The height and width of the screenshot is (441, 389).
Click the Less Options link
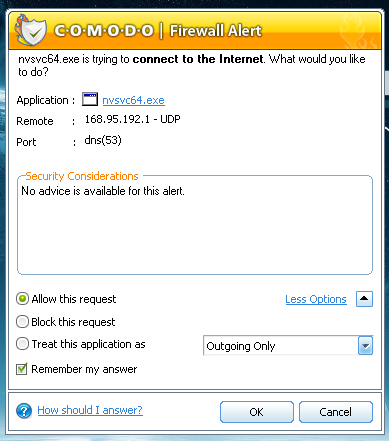point(316,299)
